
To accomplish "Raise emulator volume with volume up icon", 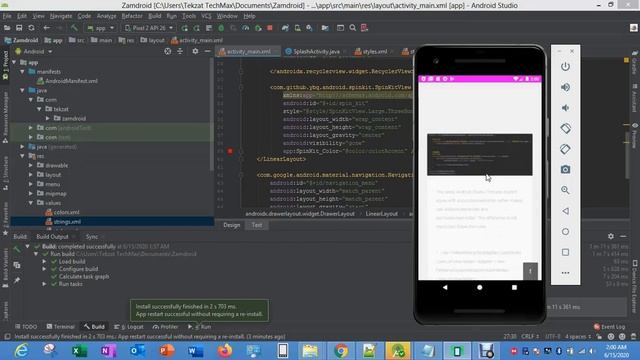I will pos(565,87).
